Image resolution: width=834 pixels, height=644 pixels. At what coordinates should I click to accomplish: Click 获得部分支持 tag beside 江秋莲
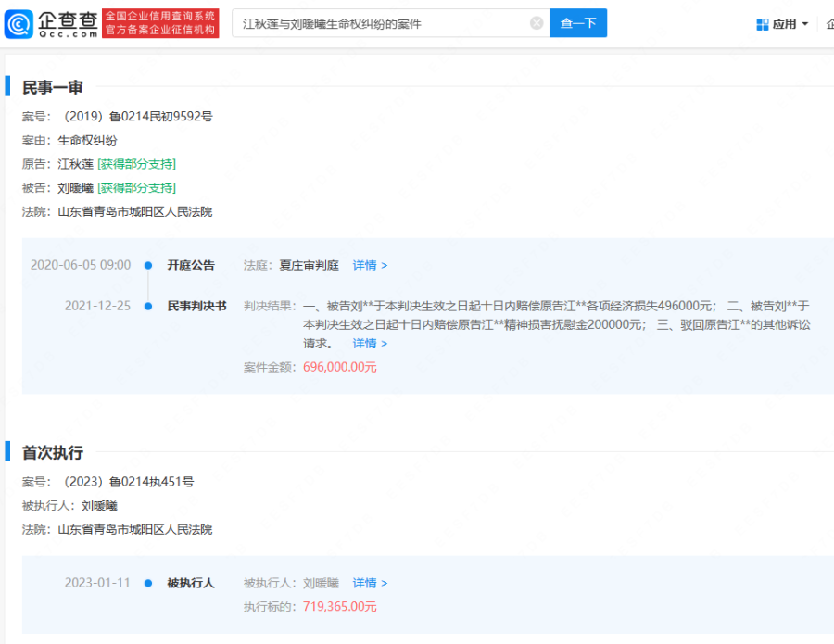pos(136,164)
